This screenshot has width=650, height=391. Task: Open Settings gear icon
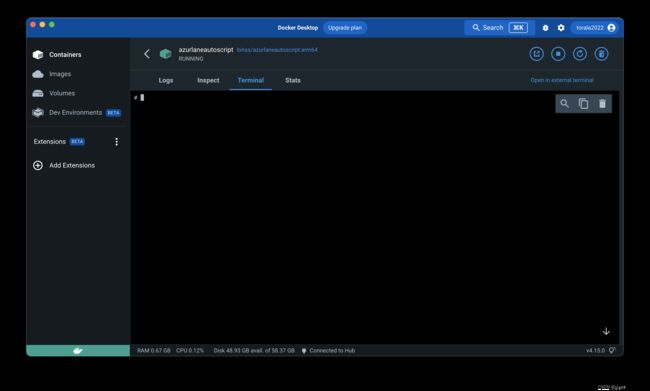pos(561,28)
